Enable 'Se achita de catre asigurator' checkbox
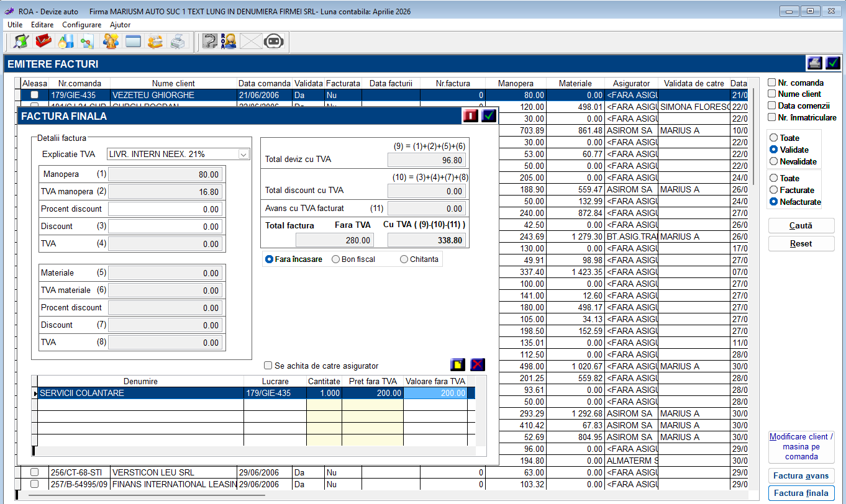846x504 pixels. tap(268, 366)
